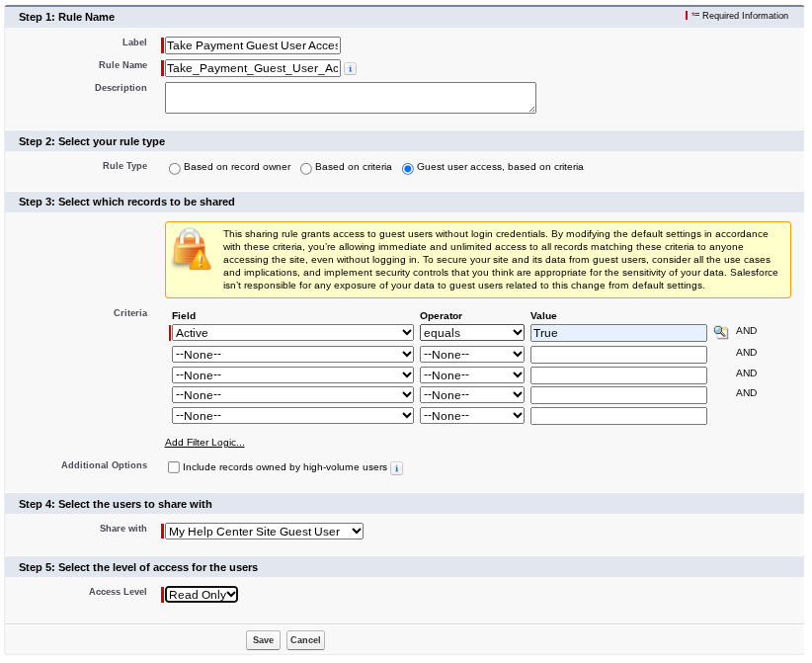Click the 'Rule Type' label

click(x=124, y=166)
